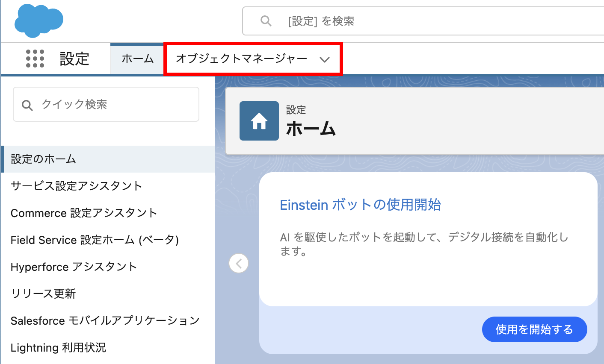Open the Einstein ボットの使用開始 link
This screenshot has height=364, width=604.
point(360,205)
